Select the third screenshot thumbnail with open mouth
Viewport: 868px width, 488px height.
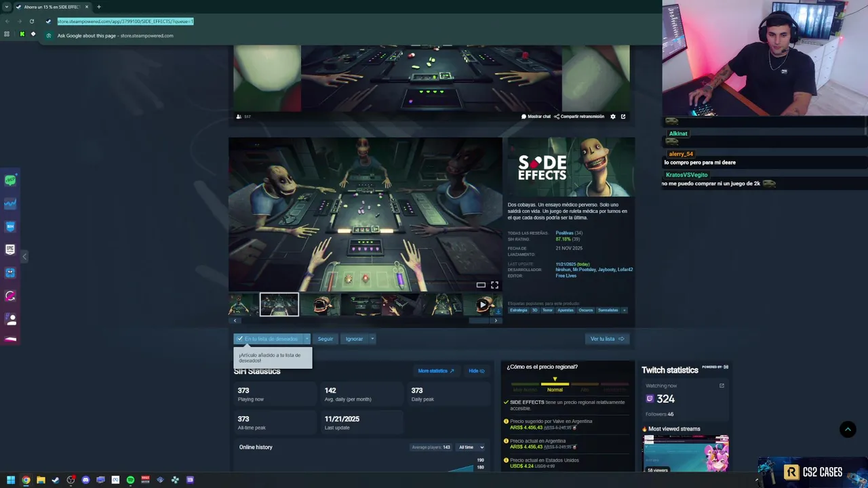(x=319, y=305)
